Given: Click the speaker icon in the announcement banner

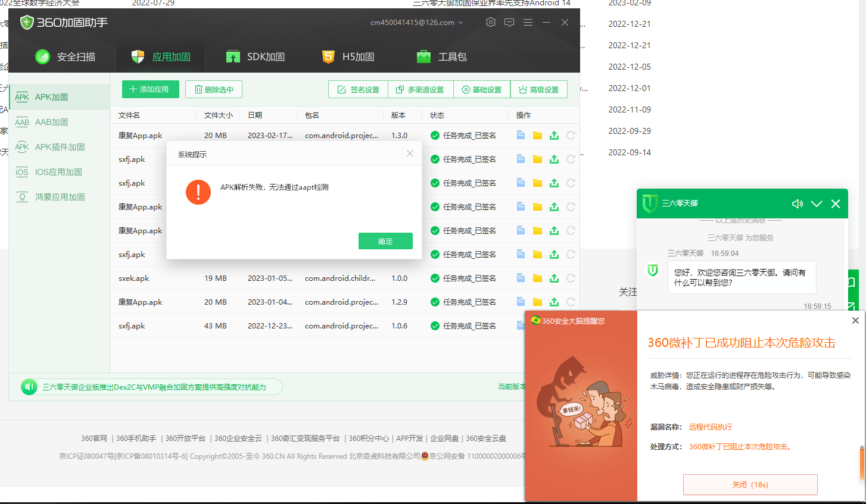Looking at the screenshot, I should coord(29,387).
